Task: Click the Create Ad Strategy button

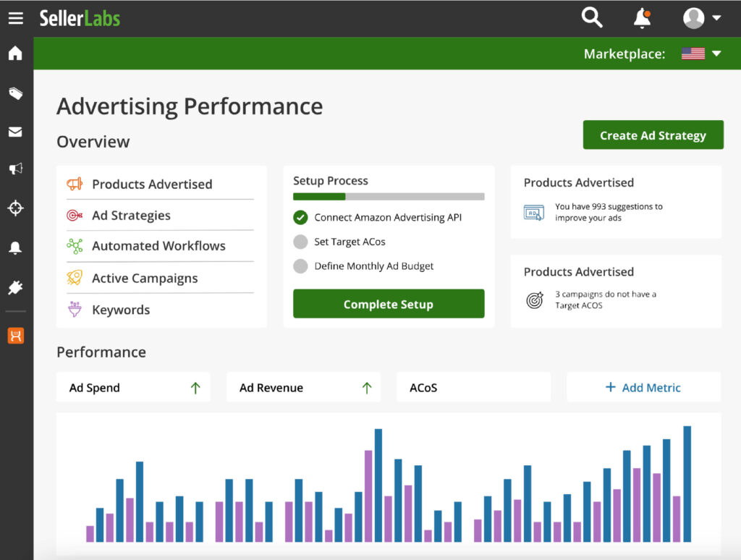Action: pos(653,135)
